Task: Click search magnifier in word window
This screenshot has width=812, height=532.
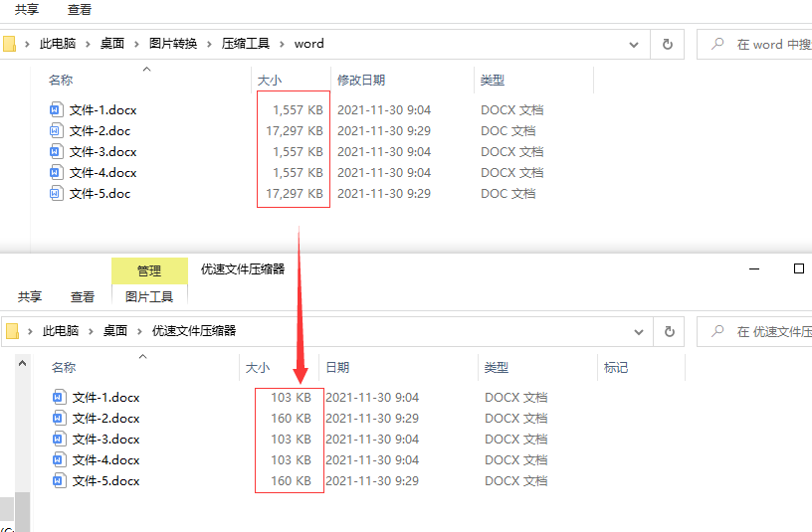Action: [x=717, y=44]
